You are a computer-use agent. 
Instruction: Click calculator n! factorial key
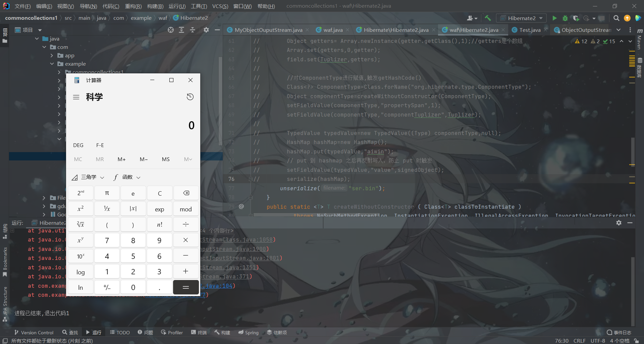160,224
